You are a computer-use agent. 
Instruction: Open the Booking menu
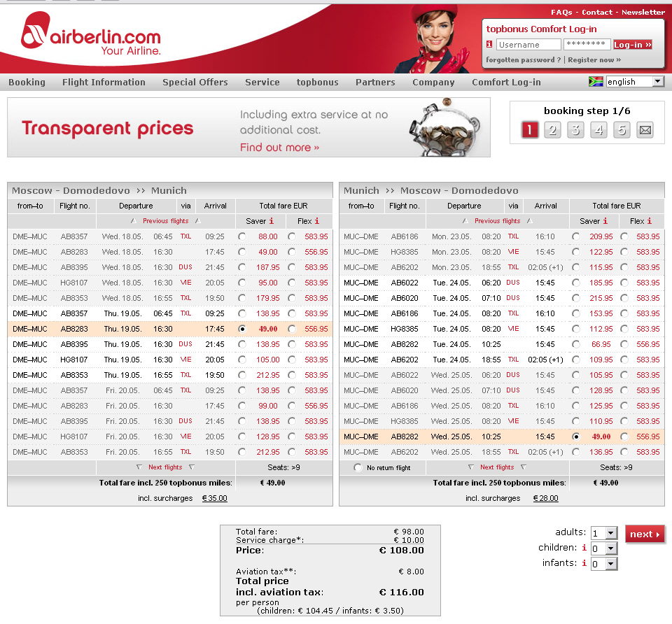pos(27,82)
